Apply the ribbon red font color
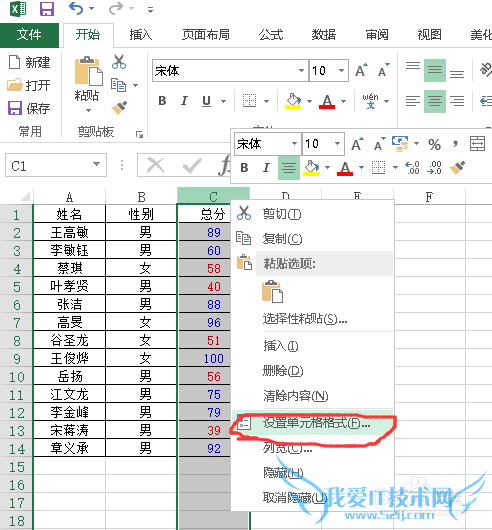Image resolution: width=492 pixels, height=530 pixels. point(327,101)
